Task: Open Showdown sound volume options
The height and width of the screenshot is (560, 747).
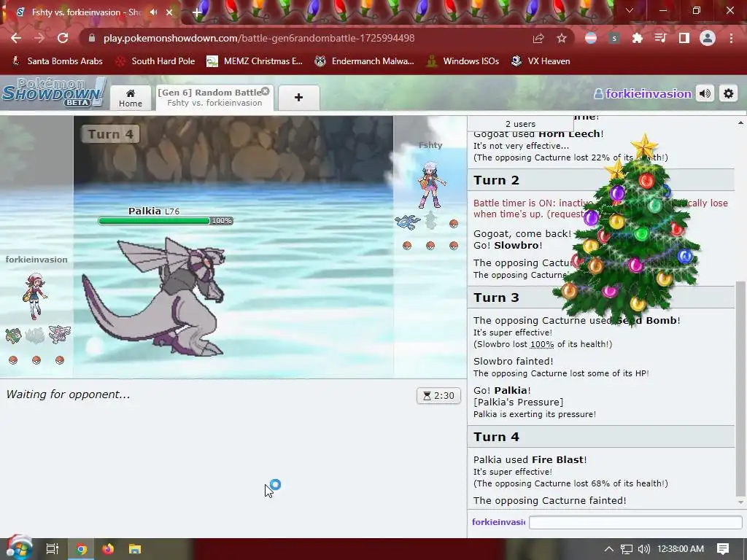Action: pyautogui.click(x=705, y=94)
